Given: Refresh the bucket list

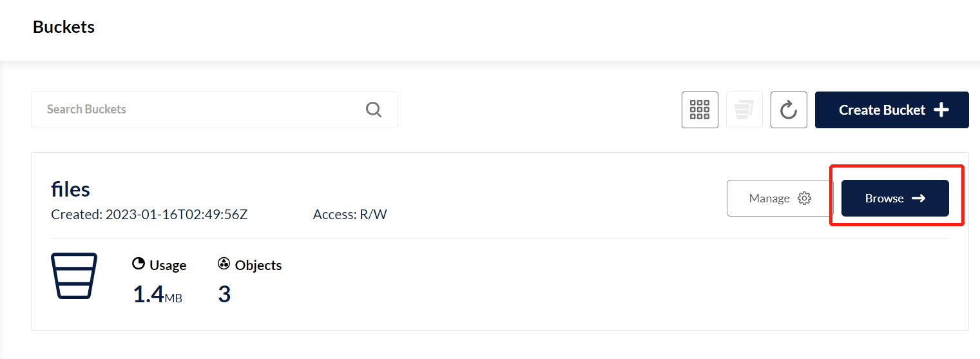Looking at the screenshot, I should click(789, 110).
